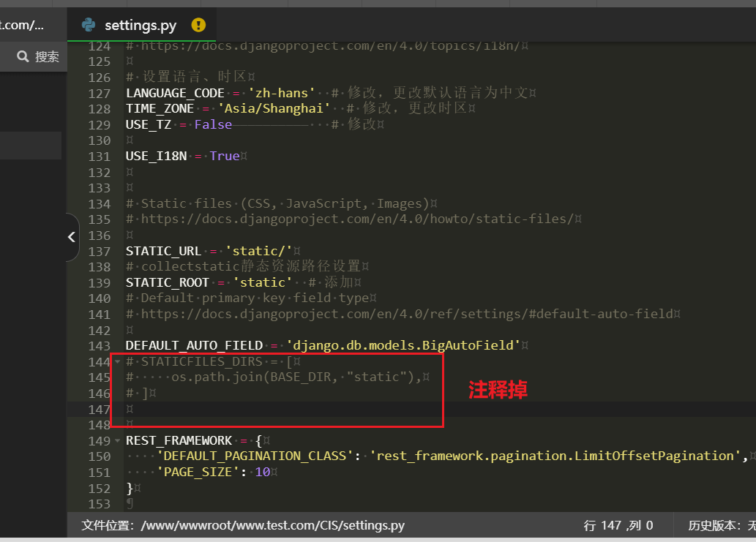756x542 pixels.
Task: Click the static-files howto URL comment
Action: point(350,219)
